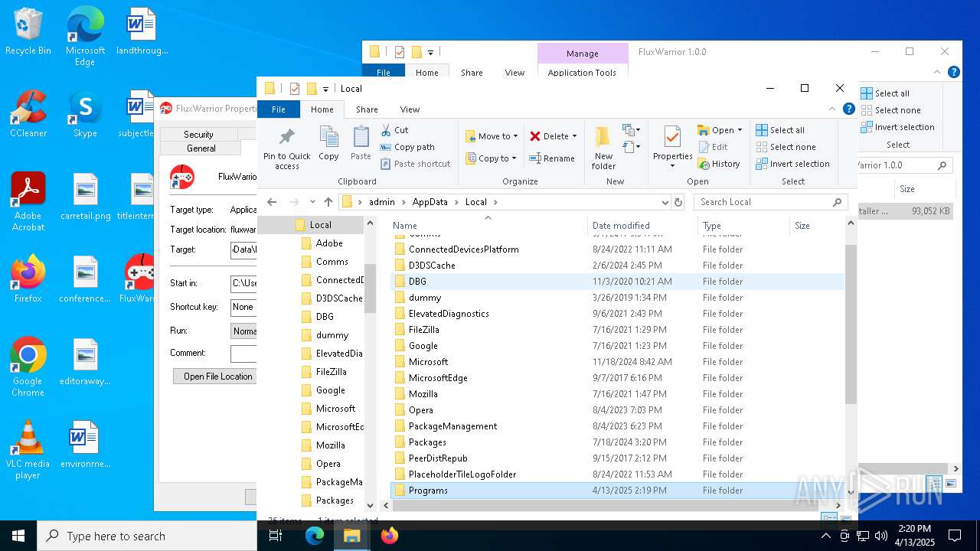
Task: Create a New folder from ribbon
Action: (603, 148)
